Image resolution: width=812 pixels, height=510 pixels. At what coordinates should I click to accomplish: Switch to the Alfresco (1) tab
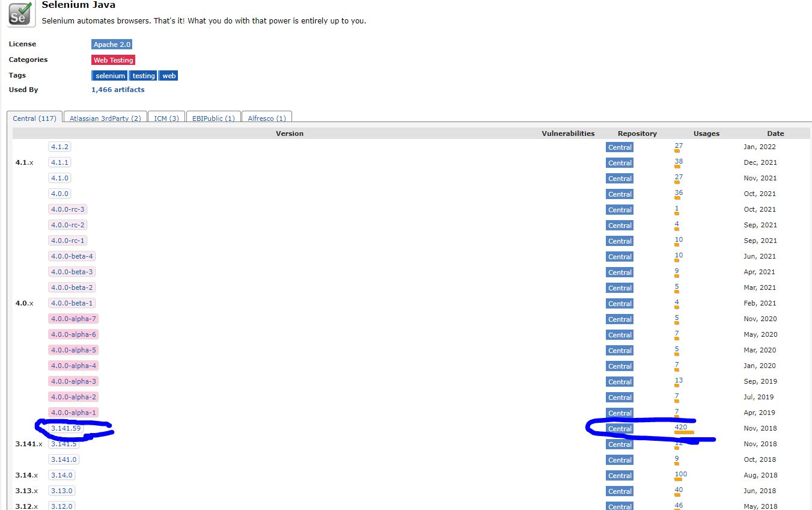267,118
